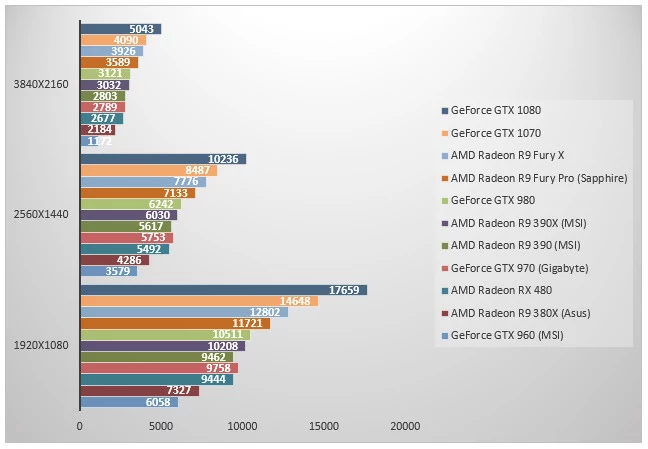Image resolution: width=648 pixels, height=449 pixels.
Task: Click the 14648 bar value label
Action: click(x=295, y=301)
